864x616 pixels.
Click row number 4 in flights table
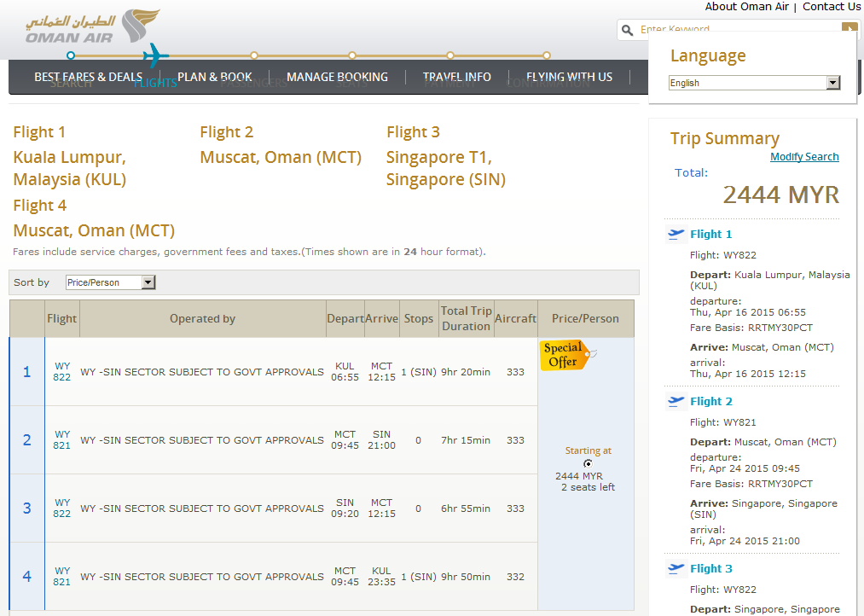[x=26, y=577]
